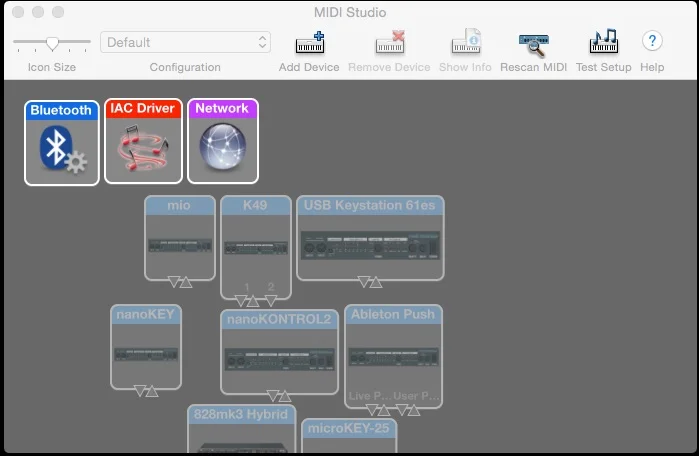The image size is (699, 456).
Task: Click the K49 port label "2"
Action: point(271,287)
